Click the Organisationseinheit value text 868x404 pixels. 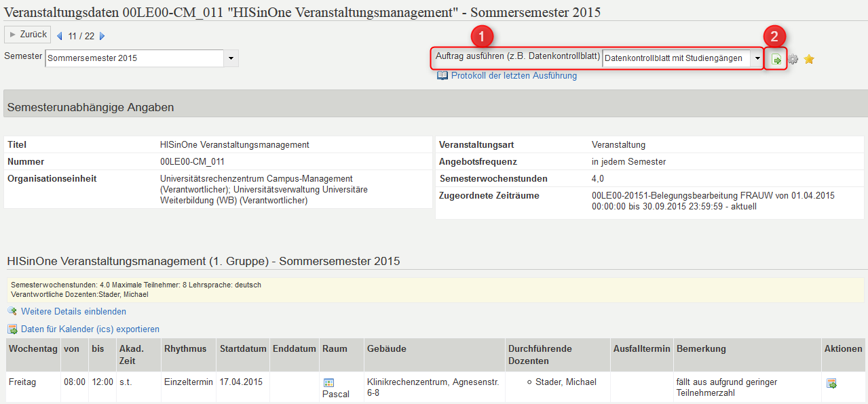coord(264,190)
